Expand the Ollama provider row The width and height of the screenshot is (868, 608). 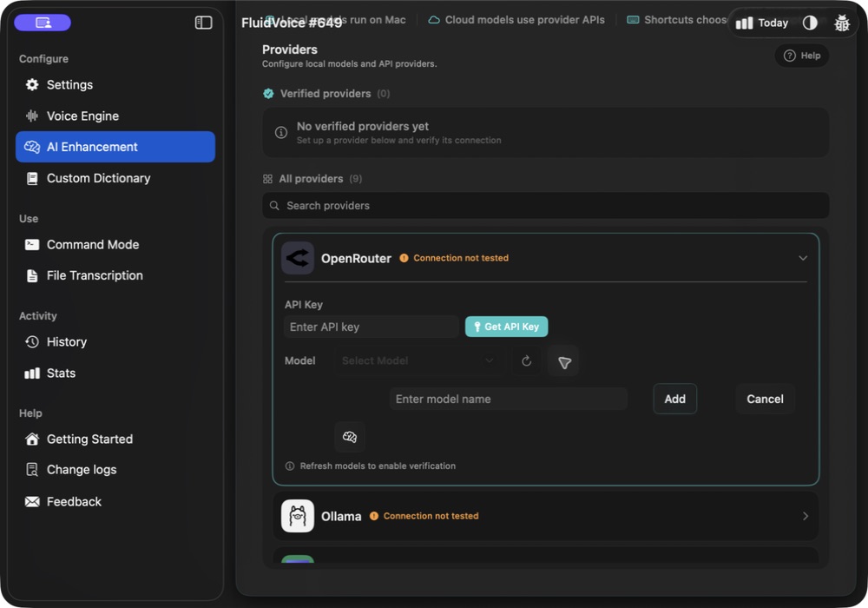pos(545,516)
